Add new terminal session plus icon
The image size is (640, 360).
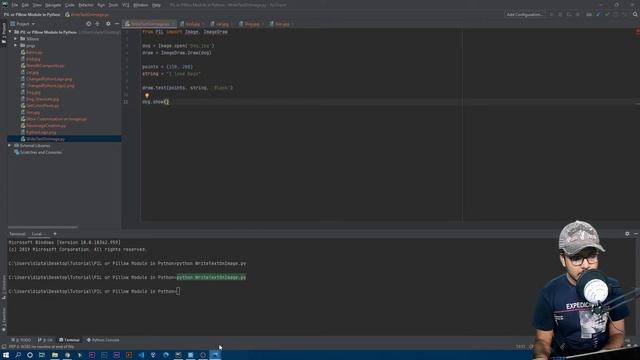click(55, 234)
